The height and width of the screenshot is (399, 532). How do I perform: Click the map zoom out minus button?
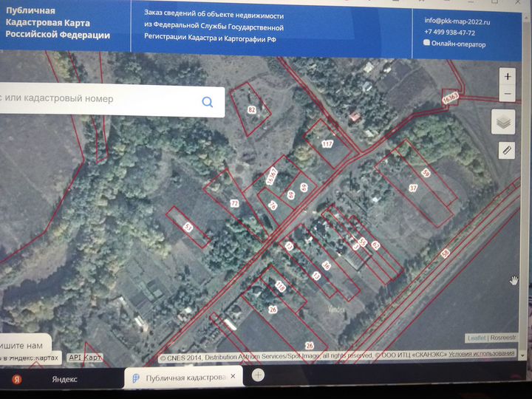[508, 93]
